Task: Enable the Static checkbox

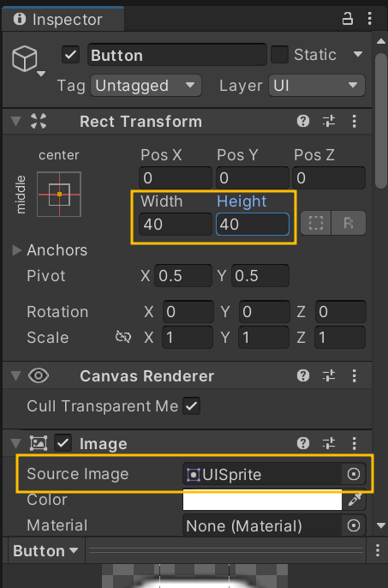Action: [x=279, y=55]
